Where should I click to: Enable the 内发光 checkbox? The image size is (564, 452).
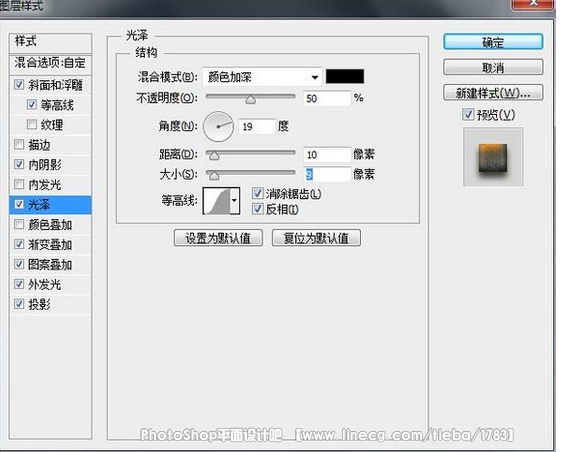(19, 184)
